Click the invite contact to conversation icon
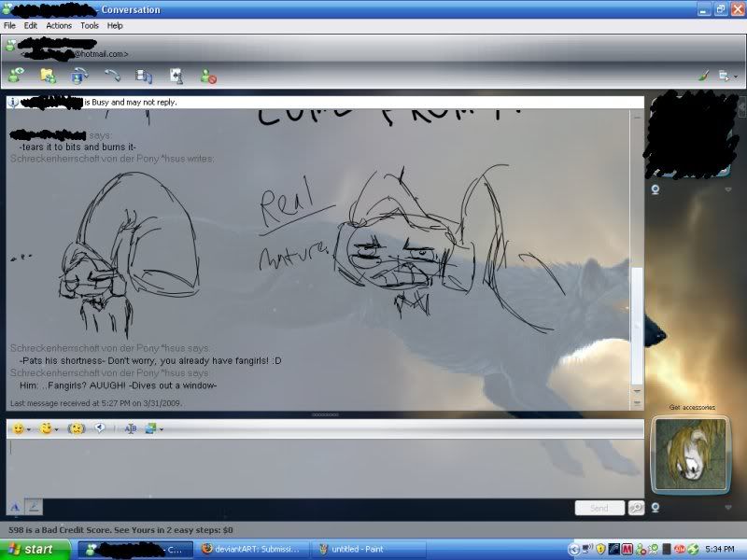Viewport: 747px width, 560px height. (x=16, y=76)
